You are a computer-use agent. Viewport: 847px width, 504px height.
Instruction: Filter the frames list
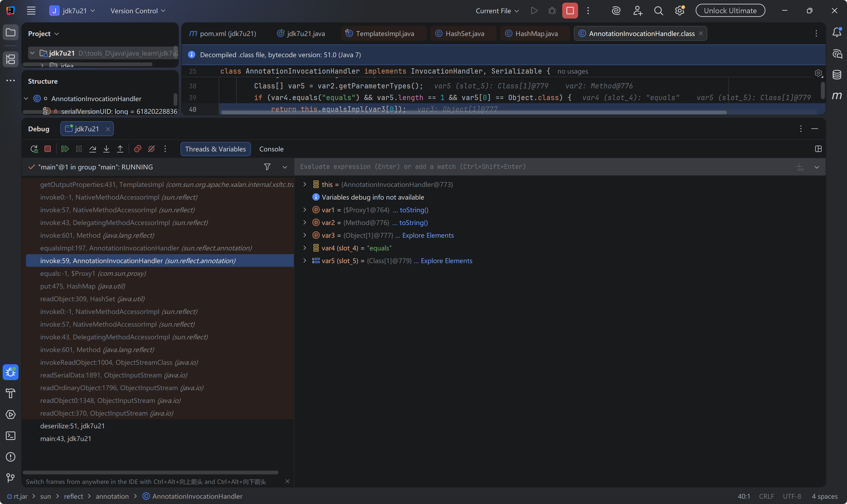[267, 167]
